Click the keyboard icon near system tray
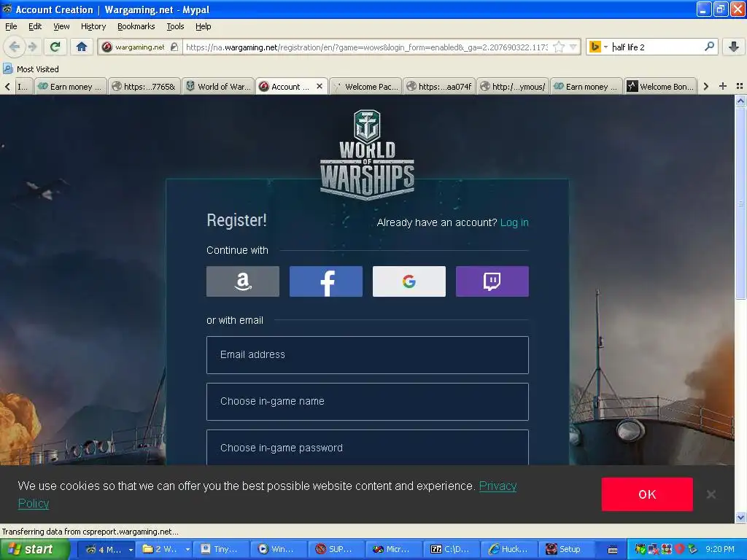 point(613,550)
